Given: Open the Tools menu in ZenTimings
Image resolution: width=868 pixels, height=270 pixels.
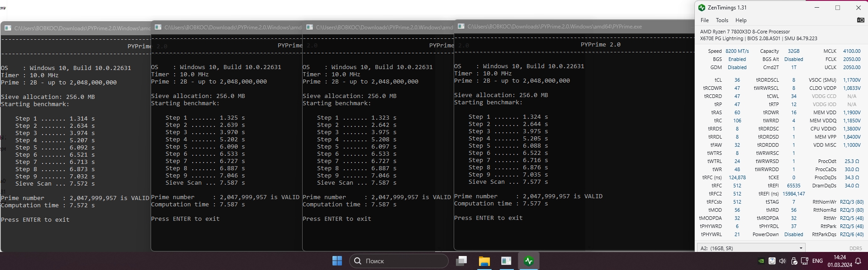Looking at the screenshot, I should click(x=722, y=20).
